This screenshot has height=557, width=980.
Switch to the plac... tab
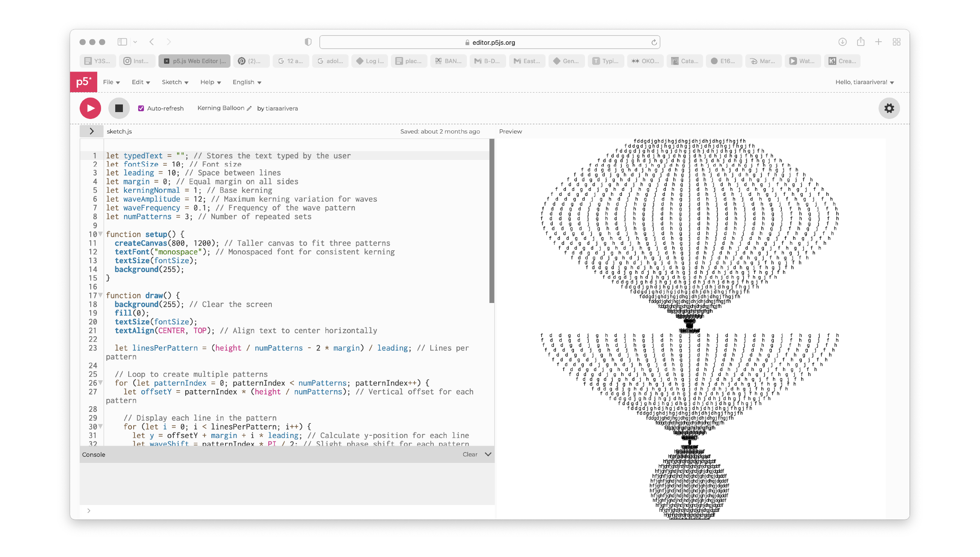coord(409,61)
